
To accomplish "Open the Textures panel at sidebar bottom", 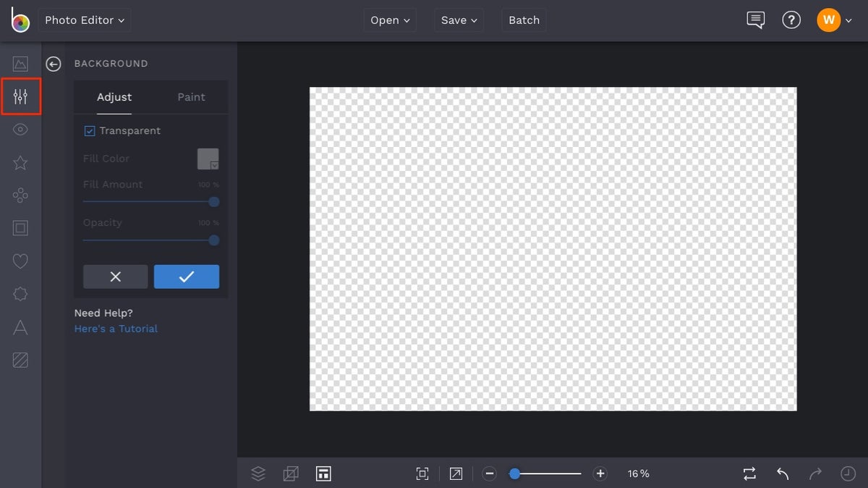I will pyautogui.click(x=20, y=359).
